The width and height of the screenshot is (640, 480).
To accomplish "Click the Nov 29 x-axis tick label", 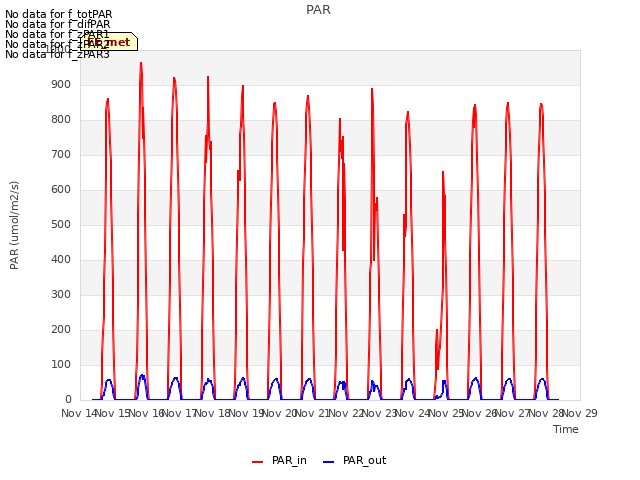I will point(580,413).
